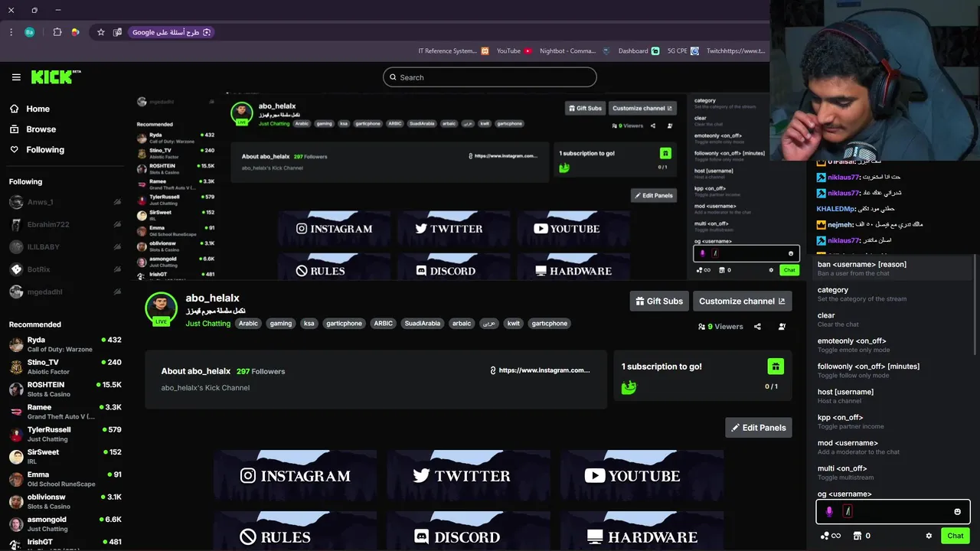Image resolution: width=980 pixels, height=551 pixels.
Task: Click the green slime emote in subscription goal
Action: click(x=629, y=387)
